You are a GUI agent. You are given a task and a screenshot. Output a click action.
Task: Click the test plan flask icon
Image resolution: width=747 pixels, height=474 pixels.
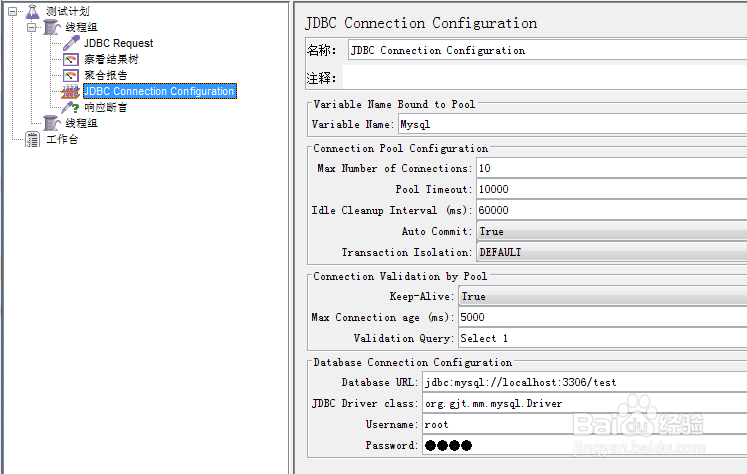coord(32,11)
